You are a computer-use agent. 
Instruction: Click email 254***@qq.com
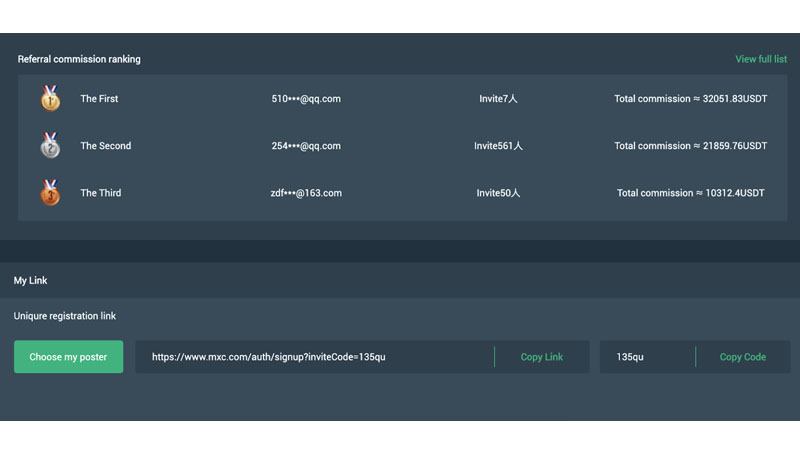tap(306, 146)
